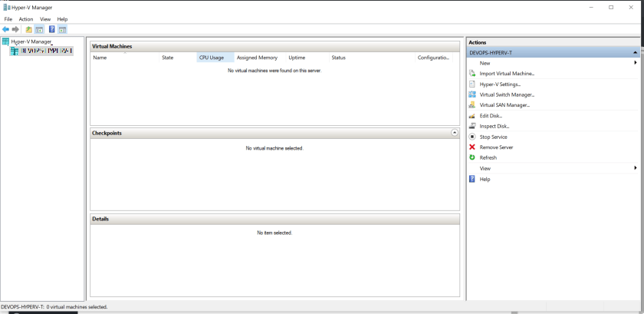Click the Help icon in the Actions pane
Image resolution: width=644 pixels, height=314 pixels.
(x=472, y=179)
